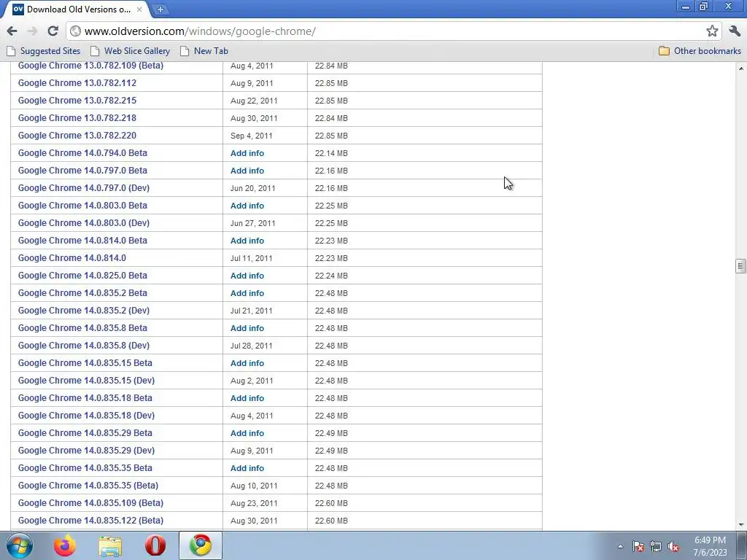This screenshot has width=747, height=560.
Task: Open Google Chrome 14.0.835.109 (Beta) link
Action: coord(90,503)
